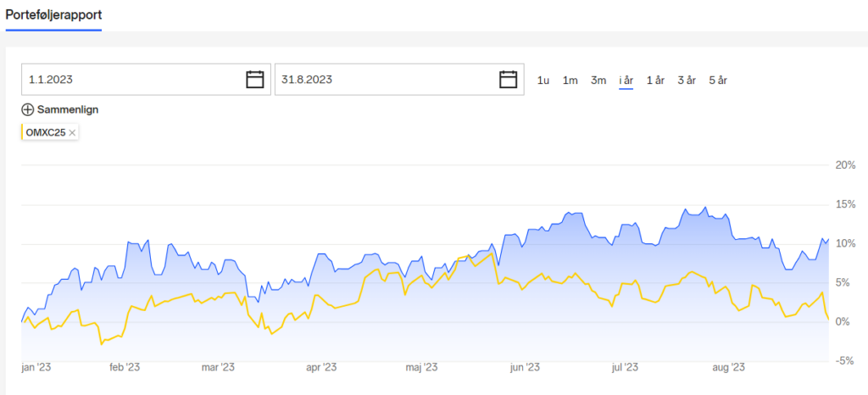Remove the OMXC25 comparison with X
Viewport: 868px width, 395px height.
pyautogui.click(x=72, y=133)
